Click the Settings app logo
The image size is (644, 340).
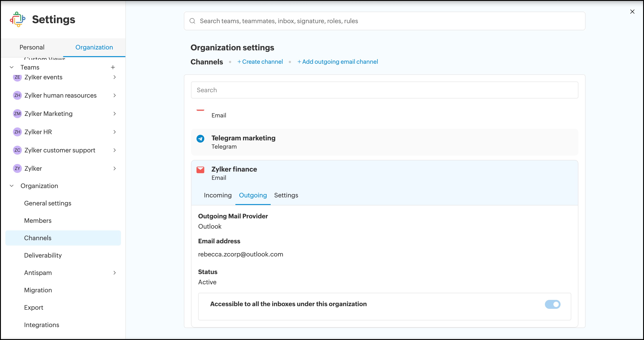coord(17,19)
